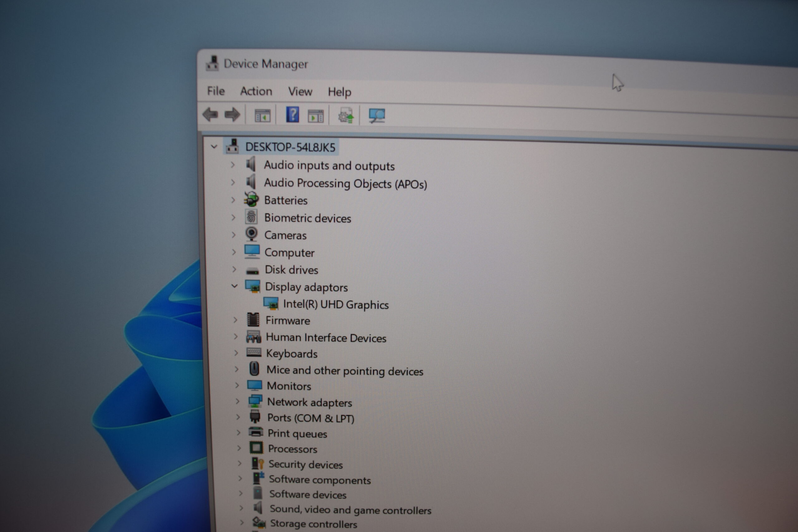798x532 pixels.
Task: Click the Computer monitor icon
Action: (252, 252)
